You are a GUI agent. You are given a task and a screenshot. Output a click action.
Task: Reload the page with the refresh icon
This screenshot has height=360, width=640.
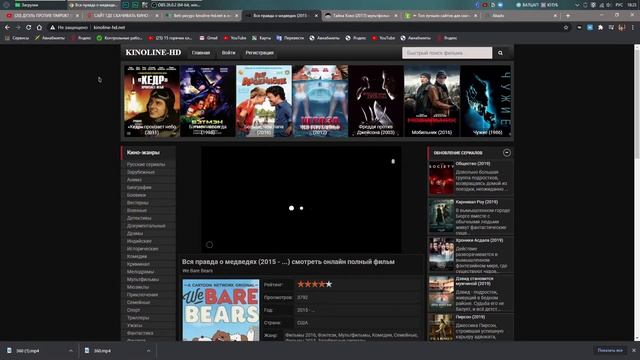coord(29,27)
